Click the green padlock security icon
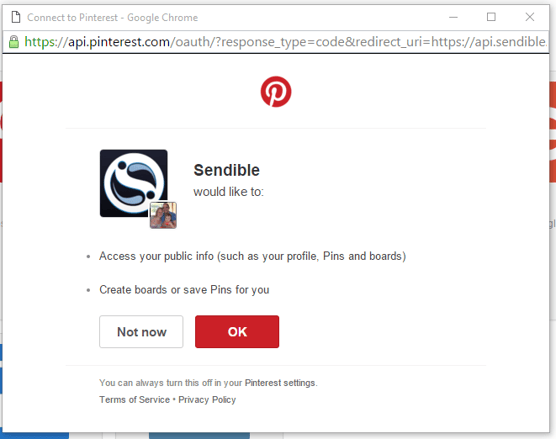The image size is (556, 439). point(14,42)
